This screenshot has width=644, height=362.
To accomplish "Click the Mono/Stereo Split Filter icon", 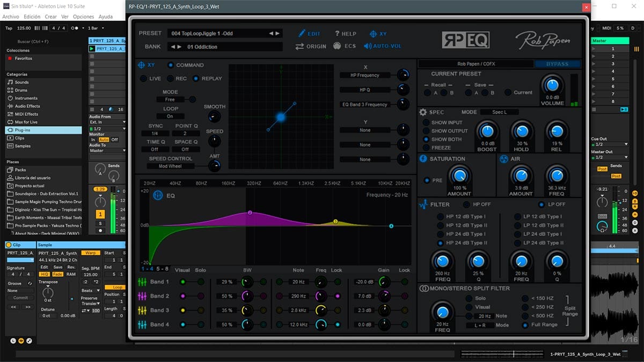I will 423,289.
